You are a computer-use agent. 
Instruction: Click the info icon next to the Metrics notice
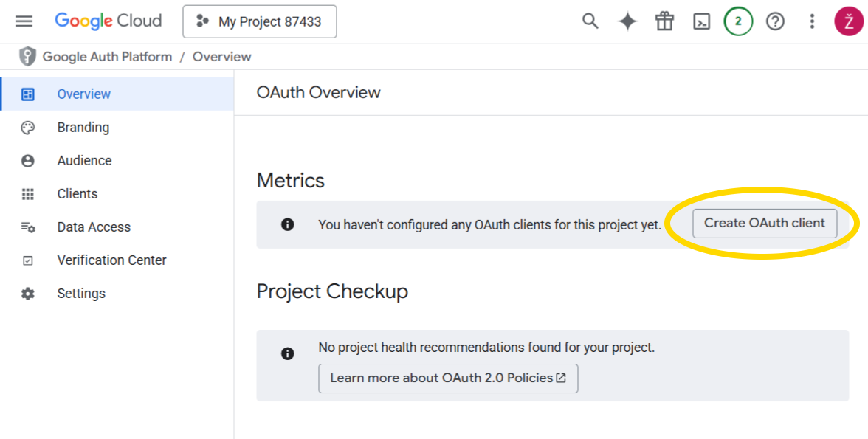pos(288,224)
